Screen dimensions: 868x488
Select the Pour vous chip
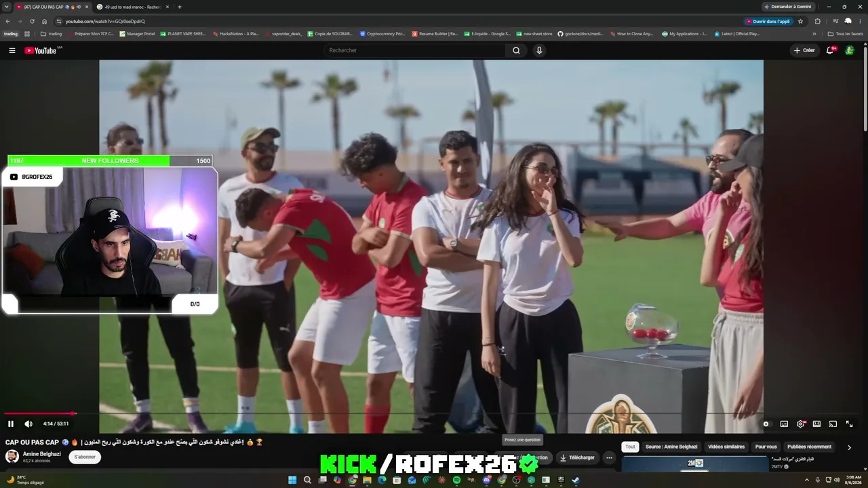pyautogui.click(x=766, y=447)
